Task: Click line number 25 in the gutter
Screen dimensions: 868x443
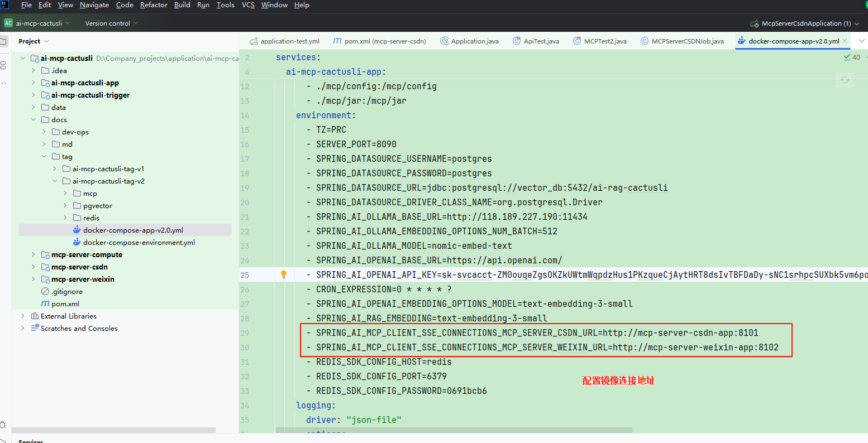Action: pos(245,275)
